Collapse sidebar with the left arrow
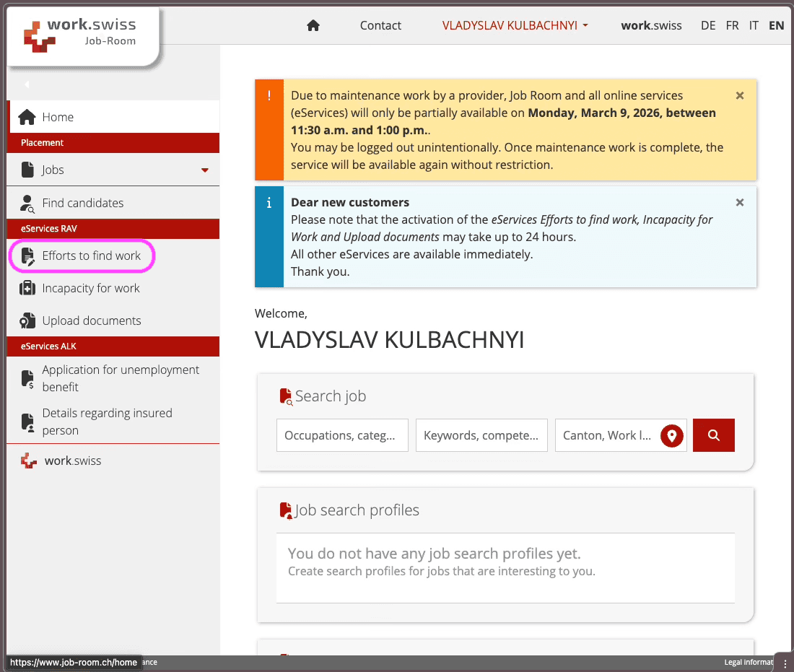This screenshot has width=794, height=672. [27, 84]
